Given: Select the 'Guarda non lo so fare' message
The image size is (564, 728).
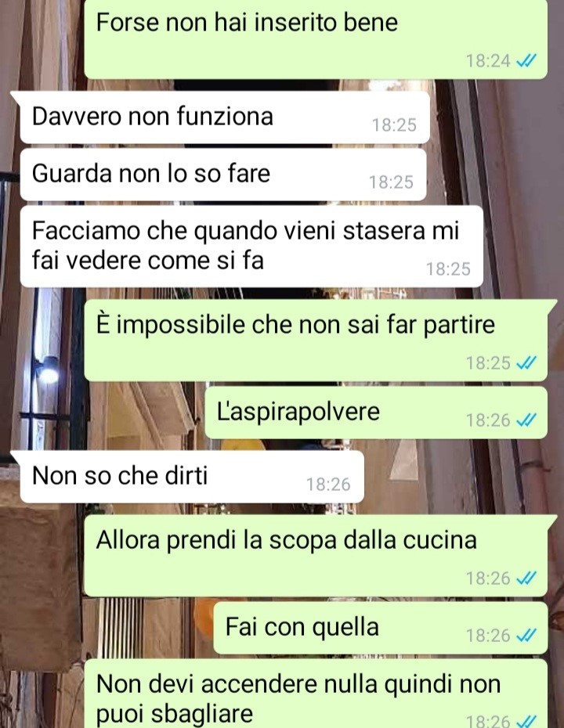Looking at the screenshot, I should point(223,175).
